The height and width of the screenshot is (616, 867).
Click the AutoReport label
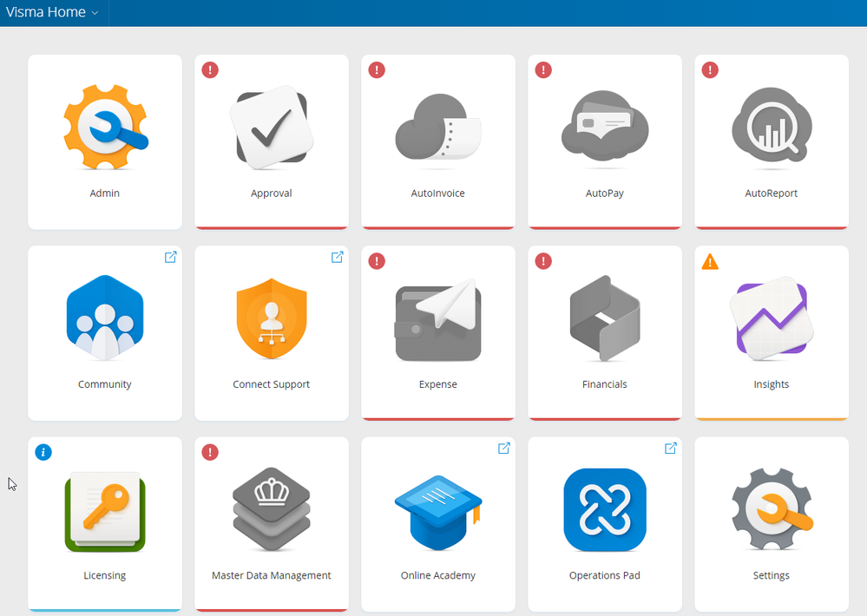coord(772,193)
